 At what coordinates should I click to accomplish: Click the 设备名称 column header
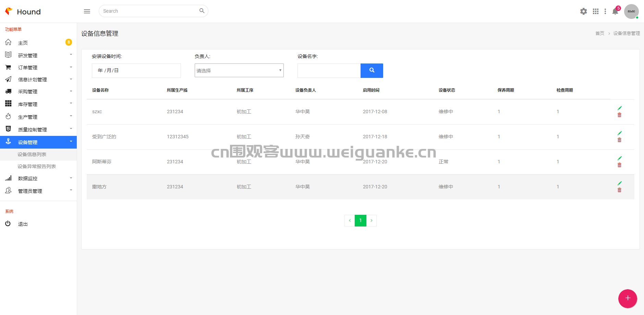tap(100, 90)
